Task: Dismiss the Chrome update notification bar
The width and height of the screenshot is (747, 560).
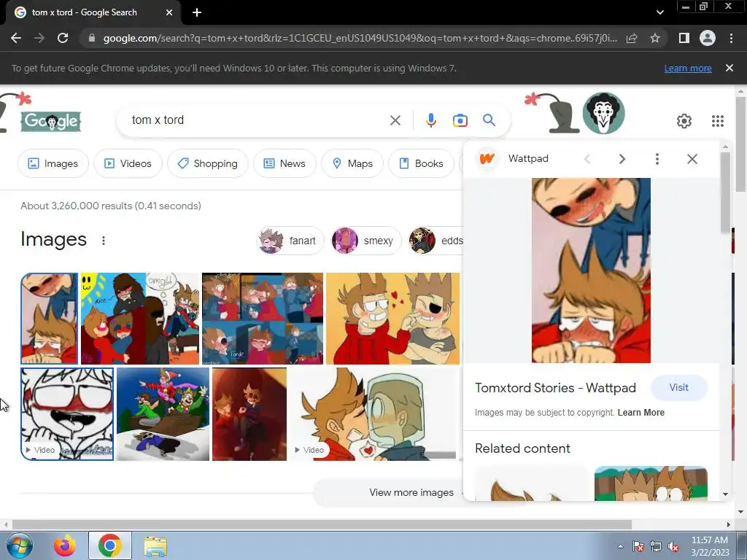Action: pos(729,68)
